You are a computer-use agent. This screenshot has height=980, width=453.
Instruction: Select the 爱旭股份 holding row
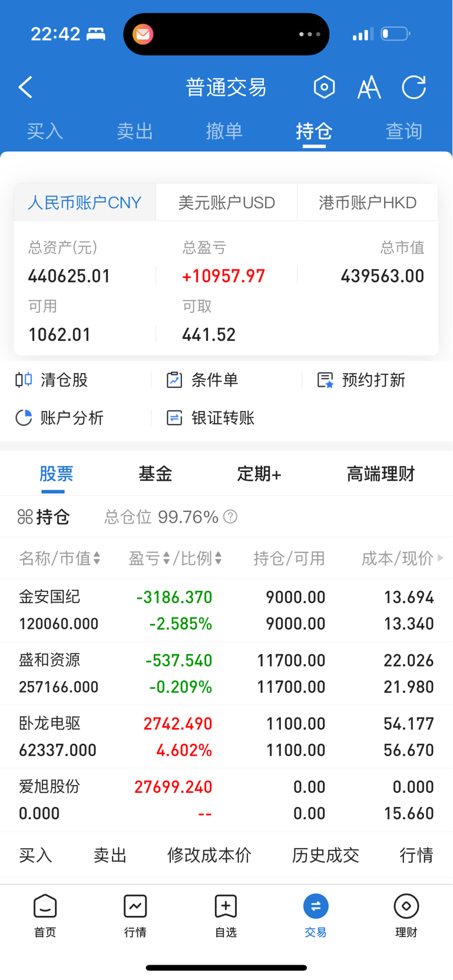click(226, 800)
